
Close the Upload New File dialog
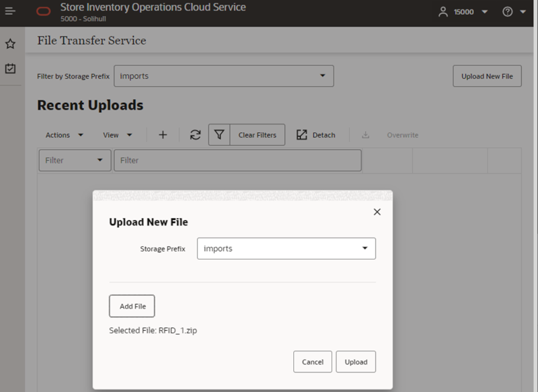pyautogui.click(x=377, y=212)
